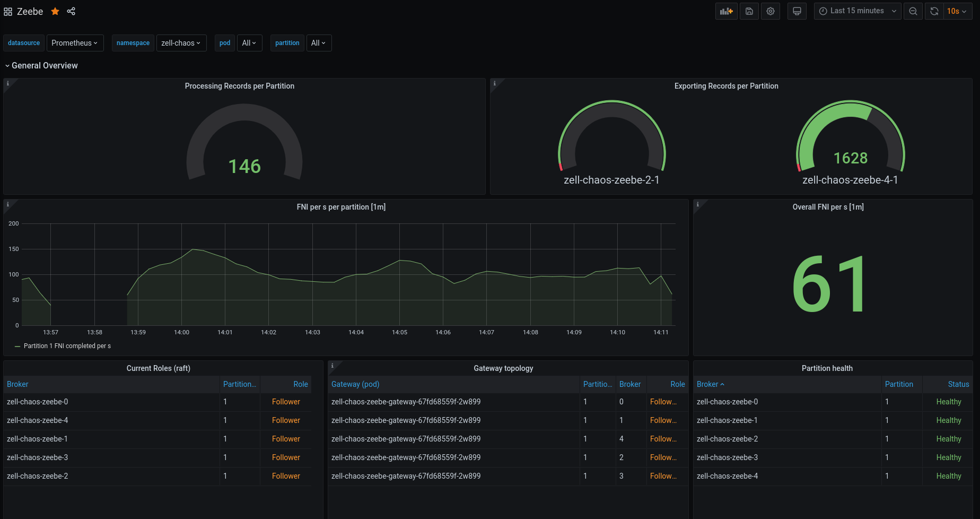Image resolution: width=980 pixels, height=519 pixels.
Task: Click the Processing Records gauge showing 146
Action: [244, 142]
